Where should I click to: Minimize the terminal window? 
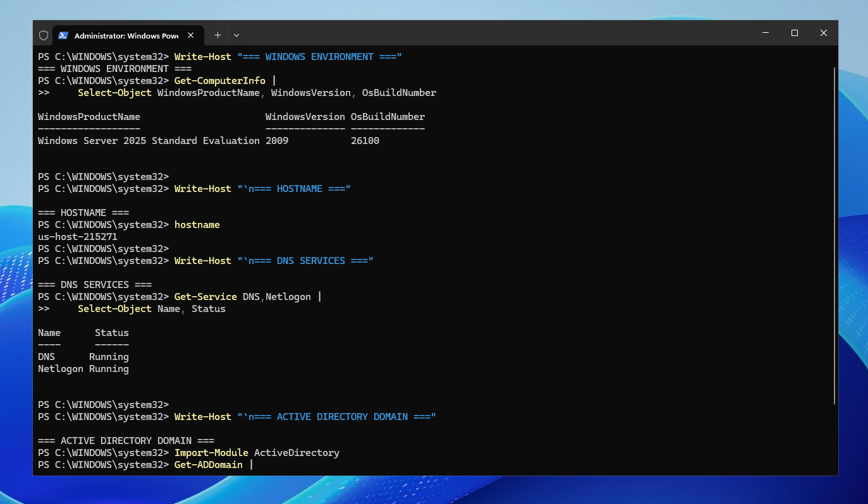coord(766,33)
